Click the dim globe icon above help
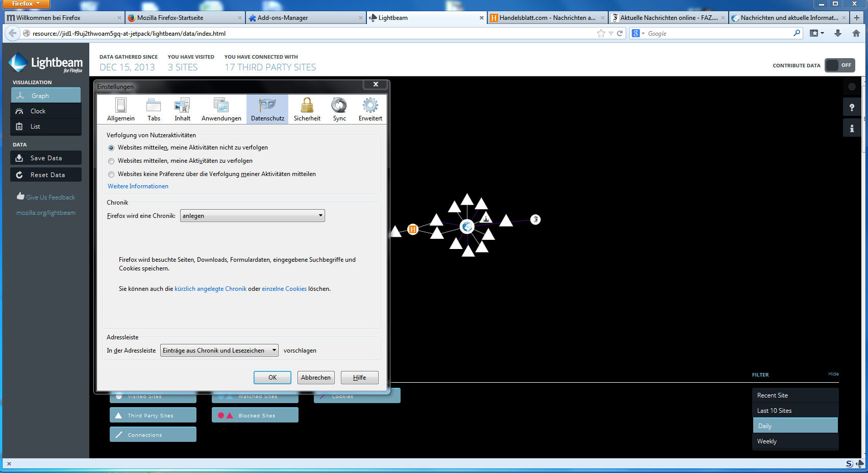The image size is (868, 473). point(852,87)
